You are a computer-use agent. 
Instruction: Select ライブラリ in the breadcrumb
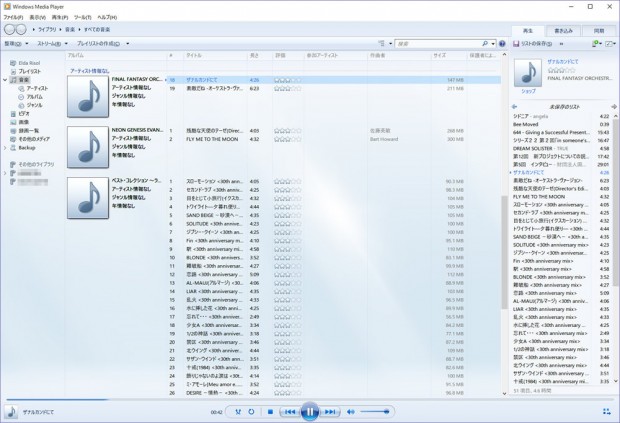click(x=47, y=30)
